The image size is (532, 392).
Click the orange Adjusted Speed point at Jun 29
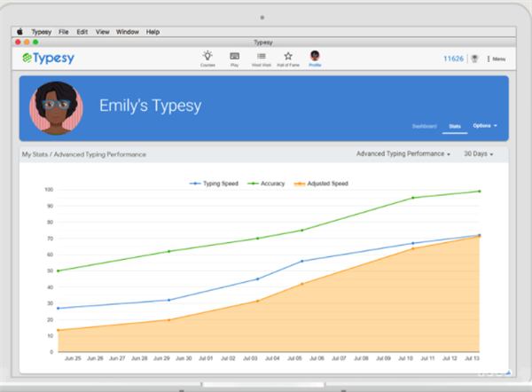(x=169, y=319)
